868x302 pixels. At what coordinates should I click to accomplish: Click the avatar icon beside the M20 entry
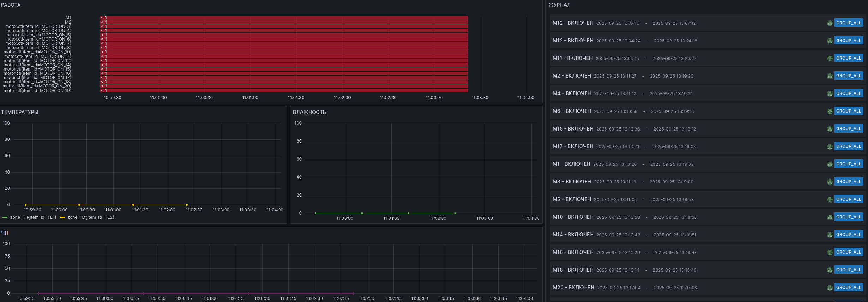coord(830,288)
